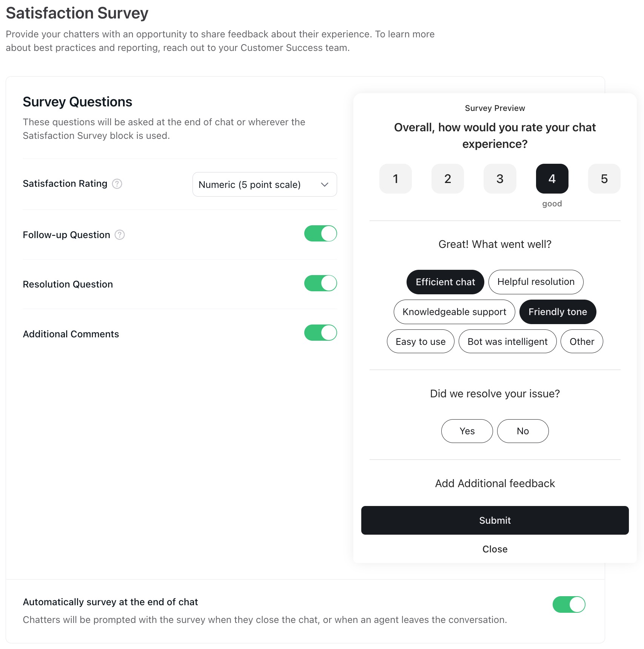Pick rating 3 on the scale

(x=499, y=179)
